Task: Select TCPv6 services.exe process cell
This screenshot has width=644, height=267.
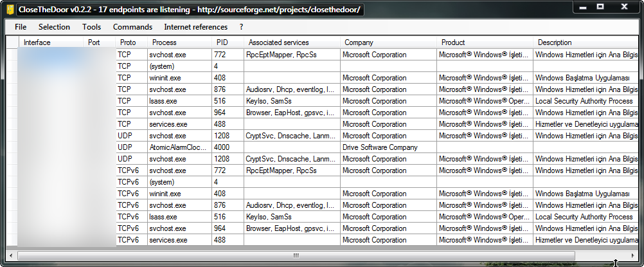Action: (179, 240)
